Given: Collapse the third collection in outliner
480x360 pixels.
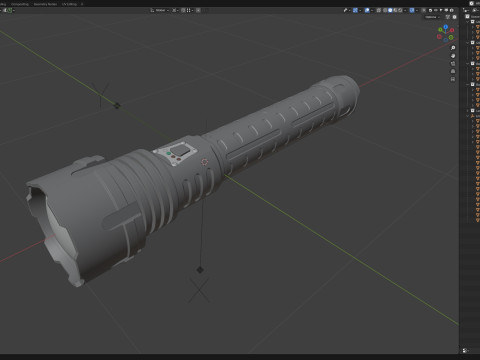Looking at the screenshot, I should [x=467, y=64].
